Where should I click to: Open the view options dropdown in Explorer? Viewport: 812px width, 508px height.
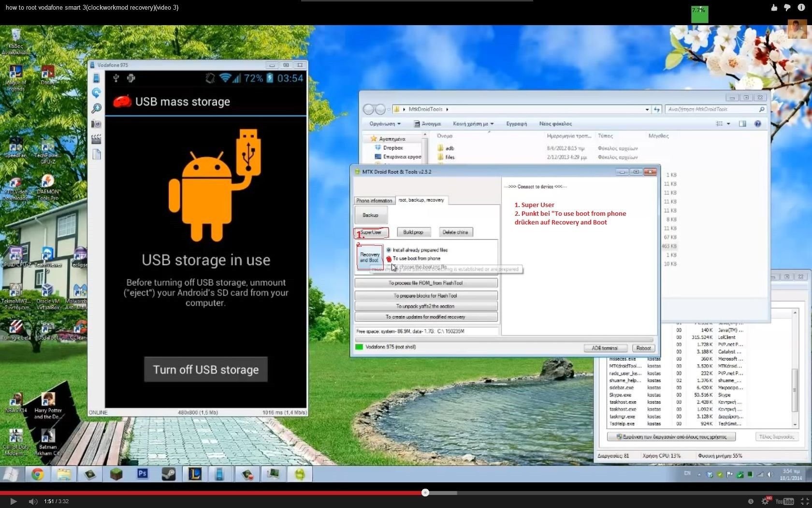click(728, 124)
